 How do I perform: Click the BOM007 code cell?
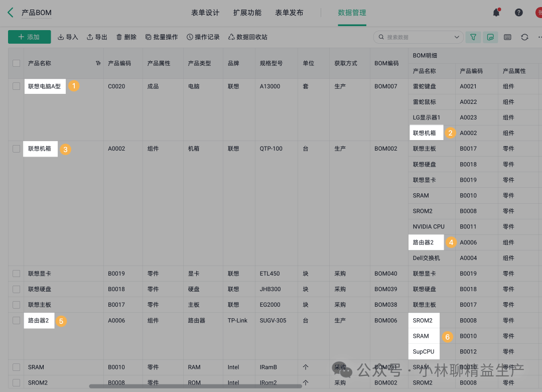386,86
